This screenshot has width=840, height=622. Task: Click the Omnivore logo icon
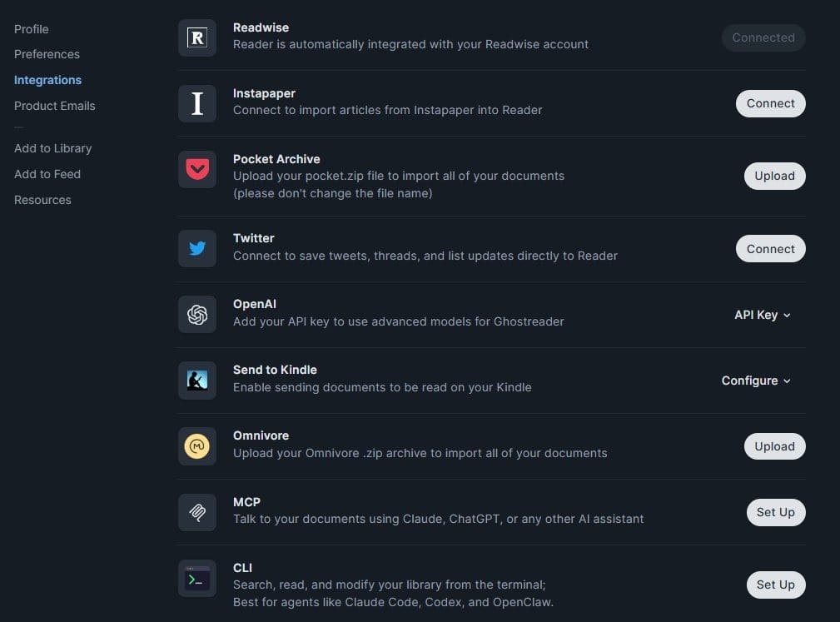point(197,446)
